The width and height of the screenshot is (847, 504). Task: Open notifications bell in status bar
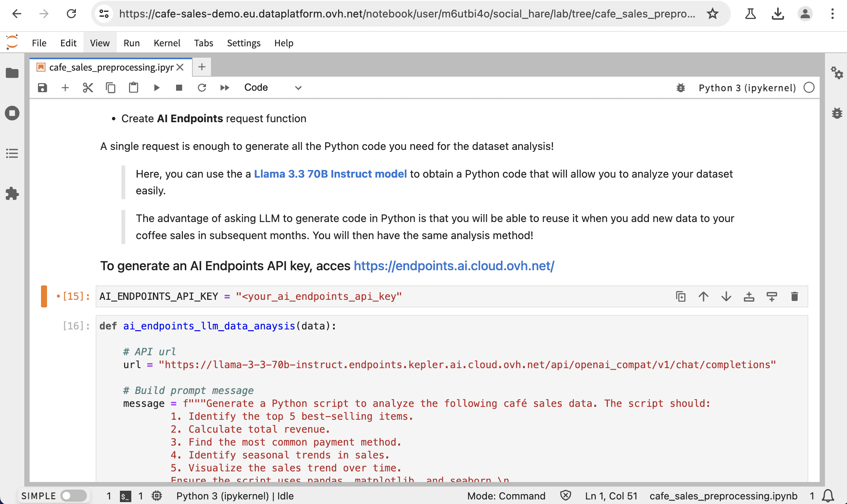[828, 496]
